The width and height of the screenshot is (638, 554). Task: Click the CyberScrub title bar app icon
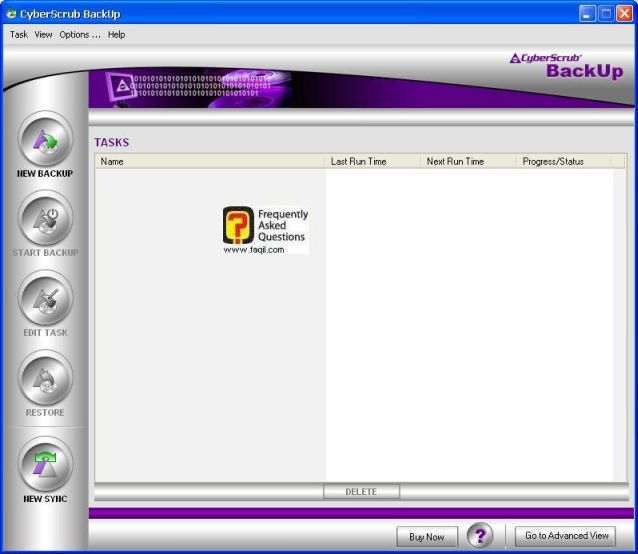click(x=12, y=13)
